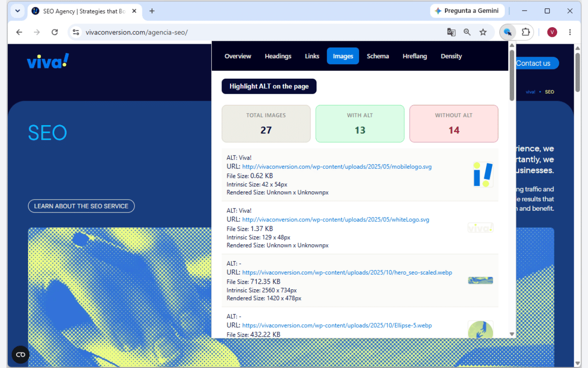
Task: Switch to the Schema tab
Action: tap(378, 56)
